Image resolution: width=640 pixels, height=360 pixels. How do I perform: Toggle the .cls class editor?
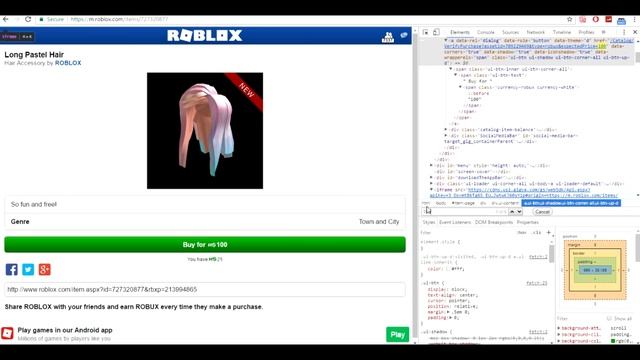tap(536, 233)
